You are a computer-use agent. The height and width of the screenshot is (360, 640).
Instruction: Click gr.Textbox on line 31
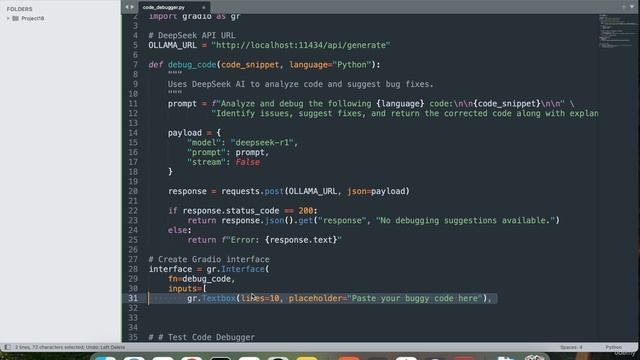tap(211, 298)
